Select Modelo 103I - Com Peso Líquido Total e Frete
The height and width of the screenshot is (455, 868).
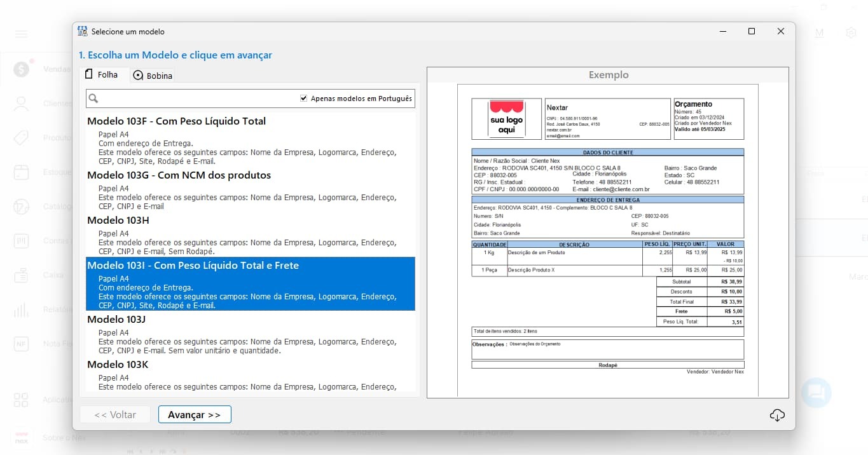tap(251, 284)
